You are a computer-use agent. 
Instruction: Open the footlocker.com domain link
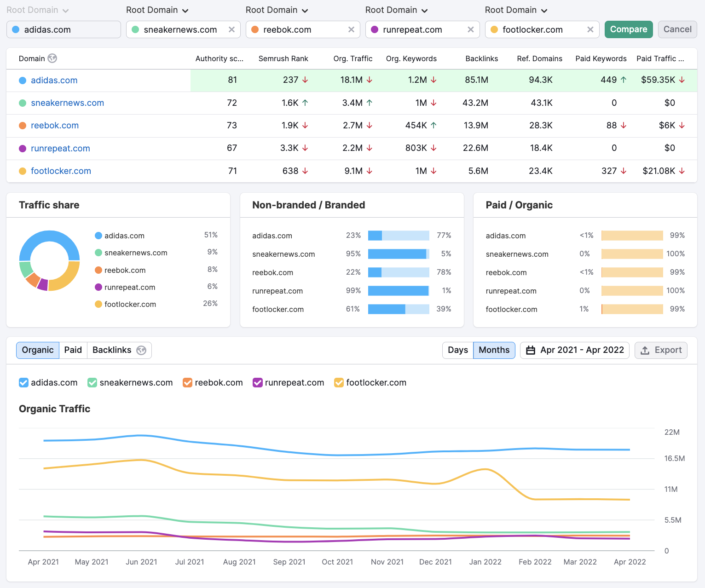click(60, 171)
